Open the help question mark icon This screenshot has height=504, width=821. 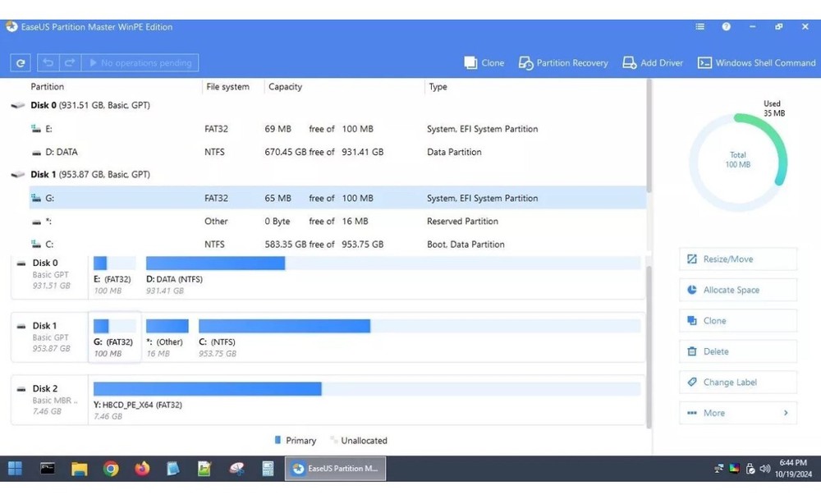(726, 27)
